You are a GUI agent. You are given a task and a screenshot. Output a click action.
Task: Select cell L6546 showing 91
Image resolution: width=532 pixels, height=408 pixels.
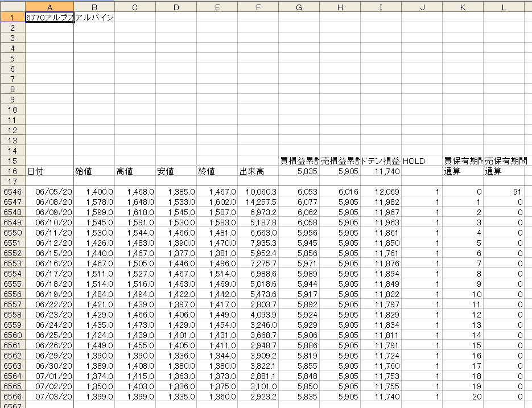coord(504,192)
